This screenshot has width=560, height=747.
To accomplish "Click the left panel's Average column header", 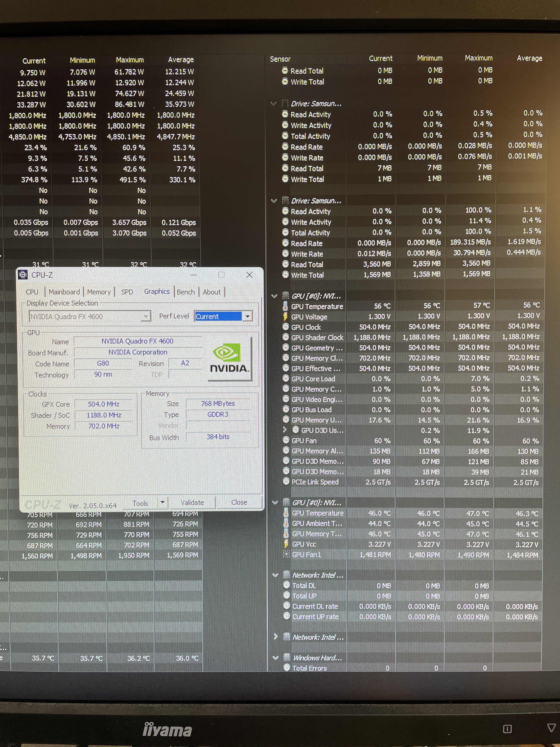I will point(181,60).
